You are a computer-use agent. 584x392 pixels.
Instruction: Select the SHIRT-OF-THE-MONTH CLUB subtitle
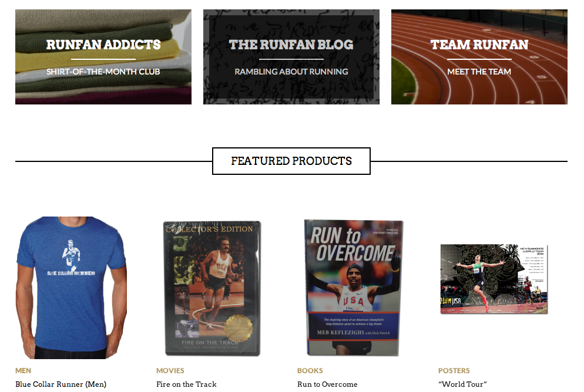click(103, 72)
